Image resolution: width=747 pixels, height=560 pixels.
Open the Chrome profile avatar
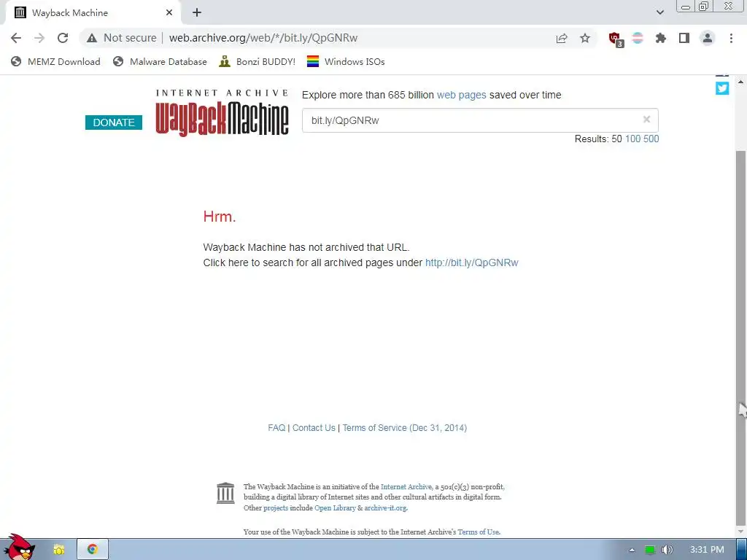(708, 38)
